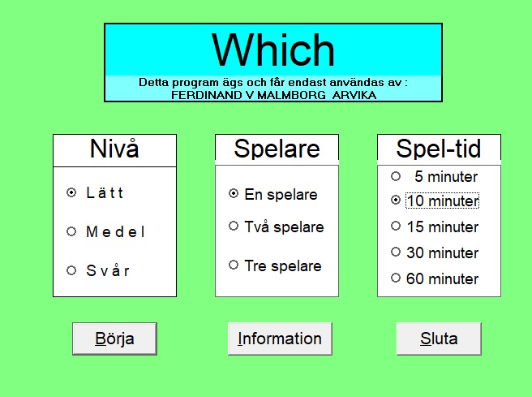The image size is (532, 397).
Task: Click the Spel-tid group header
Action: tap(439, 149)
